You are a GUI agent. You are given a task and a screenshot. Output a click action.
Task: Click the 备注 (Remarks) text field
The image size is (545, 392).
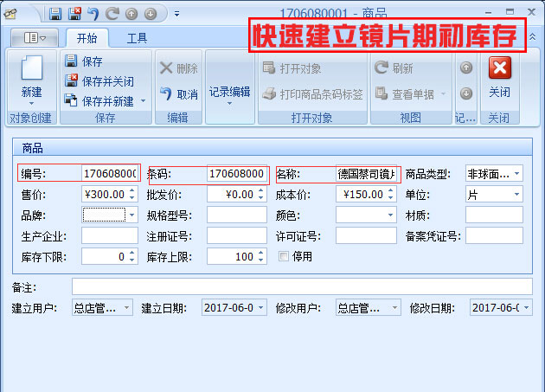point(301,286)
